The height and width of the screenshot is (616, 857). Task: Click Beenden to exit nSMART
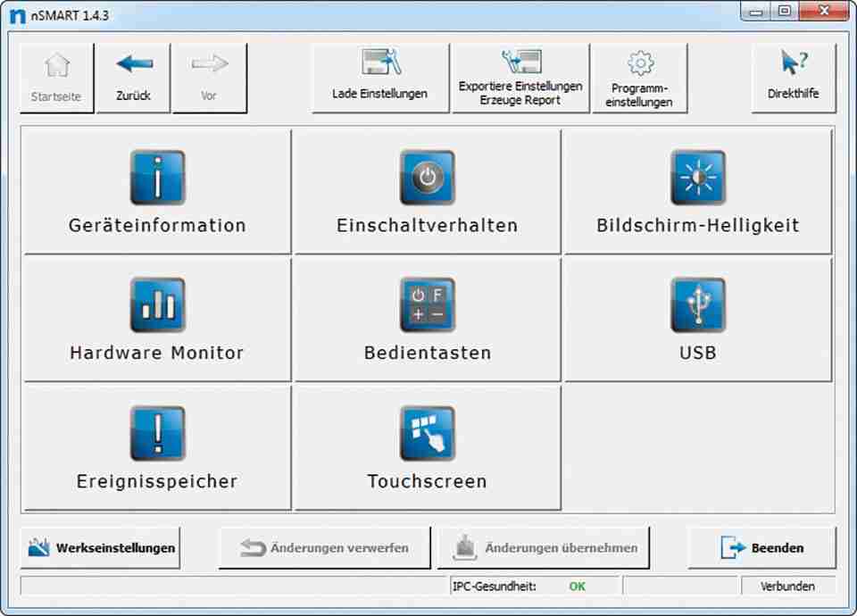click(x=761, y=548)
